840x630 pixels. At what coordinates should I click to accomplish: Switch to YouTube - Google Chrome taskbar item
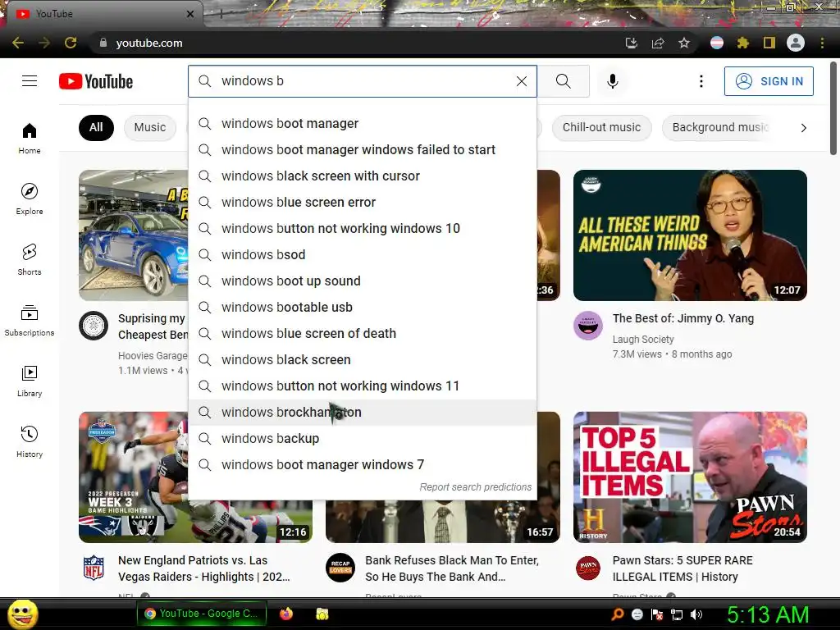[x=201, y=614]
